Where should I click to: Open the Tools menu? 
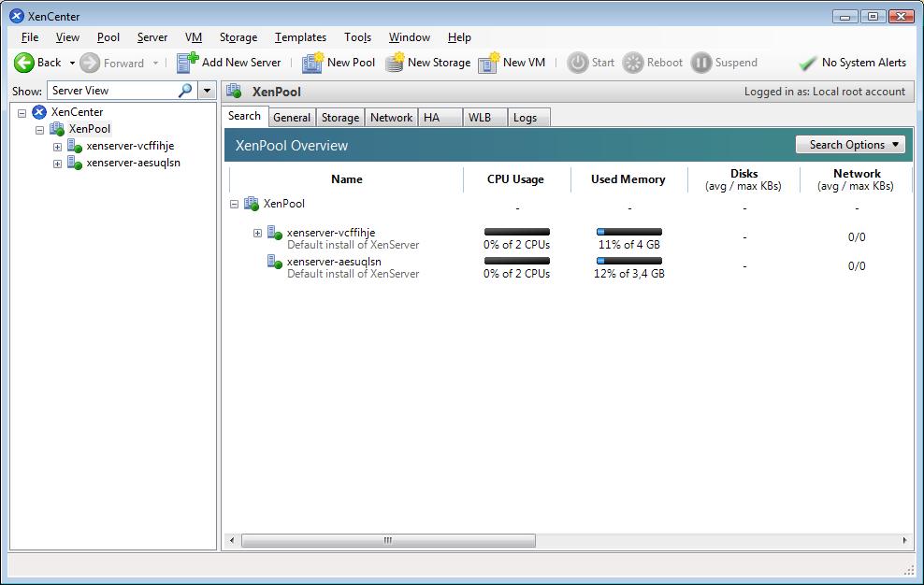357,37
